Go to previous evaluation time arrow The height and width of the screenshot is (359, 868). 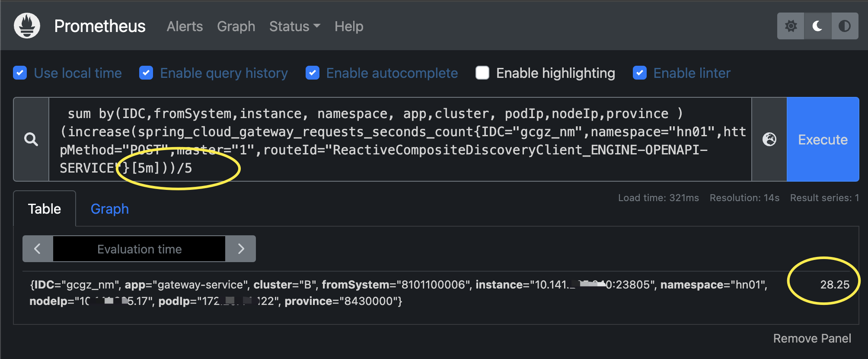tap(38, 249)
